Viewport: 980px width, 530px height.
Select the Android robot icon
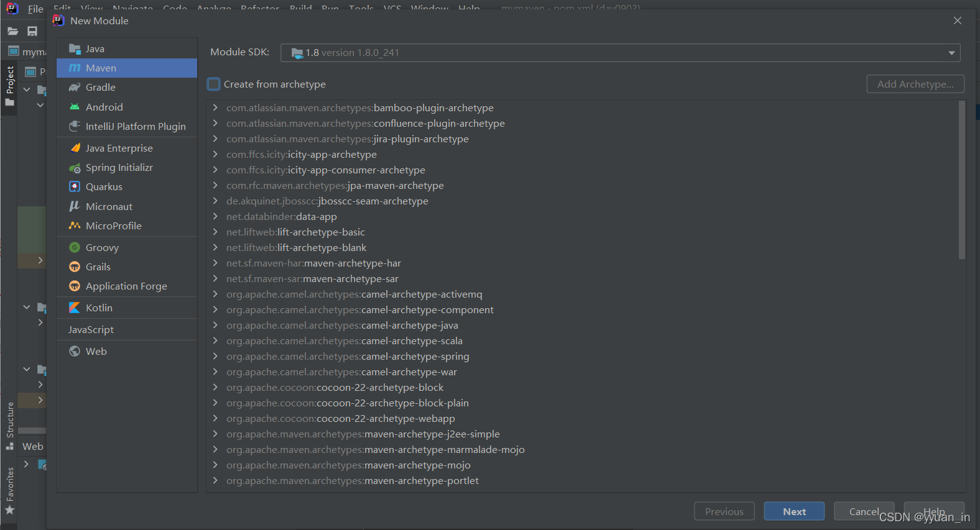75,107
